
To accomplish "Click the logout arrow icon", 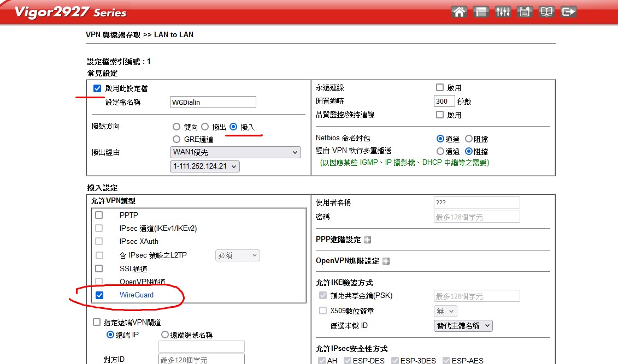I will (x=568, y=11).
